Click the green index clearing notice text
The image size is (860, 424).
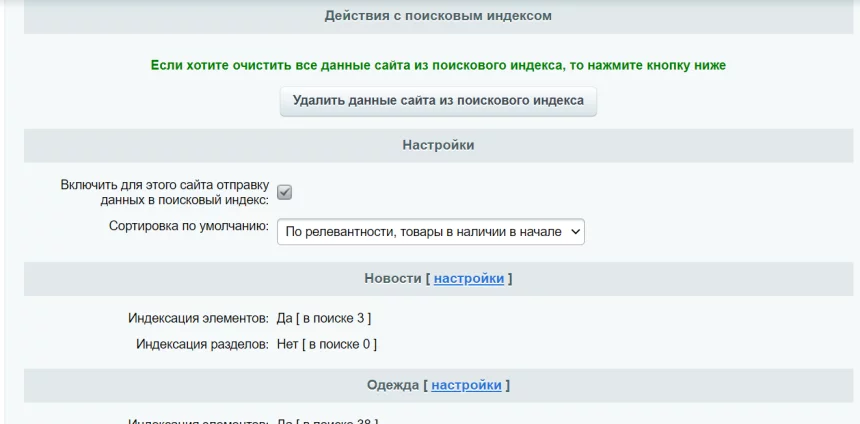coord(438,65)
